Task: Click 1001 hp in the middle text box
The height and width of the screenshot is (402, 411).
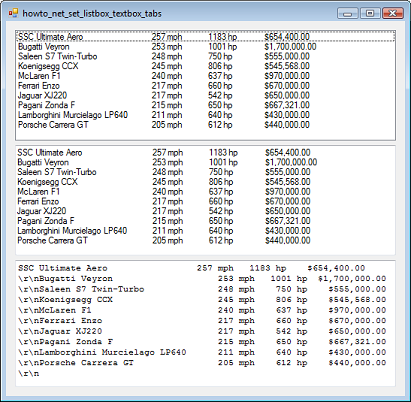Action: click(223, 162)
